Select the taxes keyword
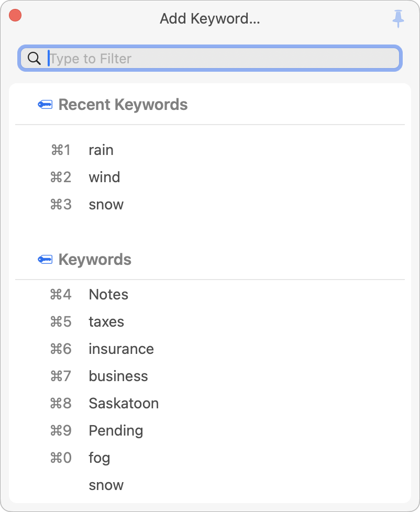The width and height of the screenshot is (420, 512). [106, 322]
